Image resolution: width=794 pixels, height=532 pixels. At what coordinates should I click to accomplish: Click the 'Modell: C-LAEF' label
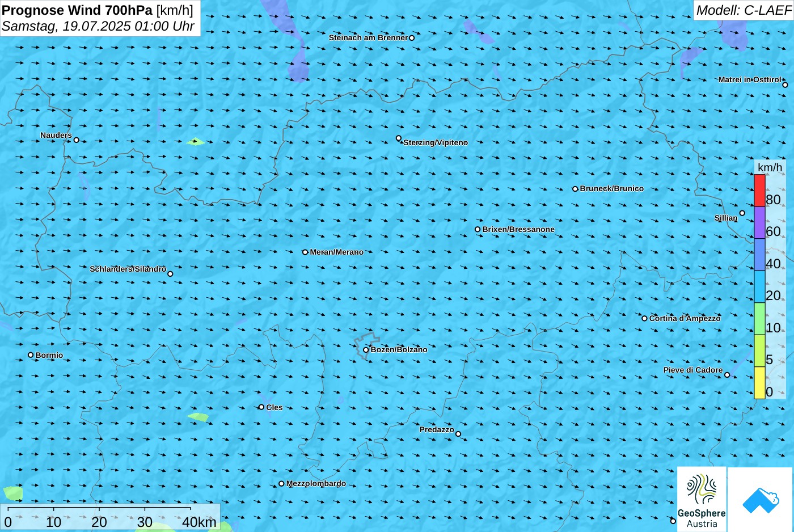tap(744, 10)
